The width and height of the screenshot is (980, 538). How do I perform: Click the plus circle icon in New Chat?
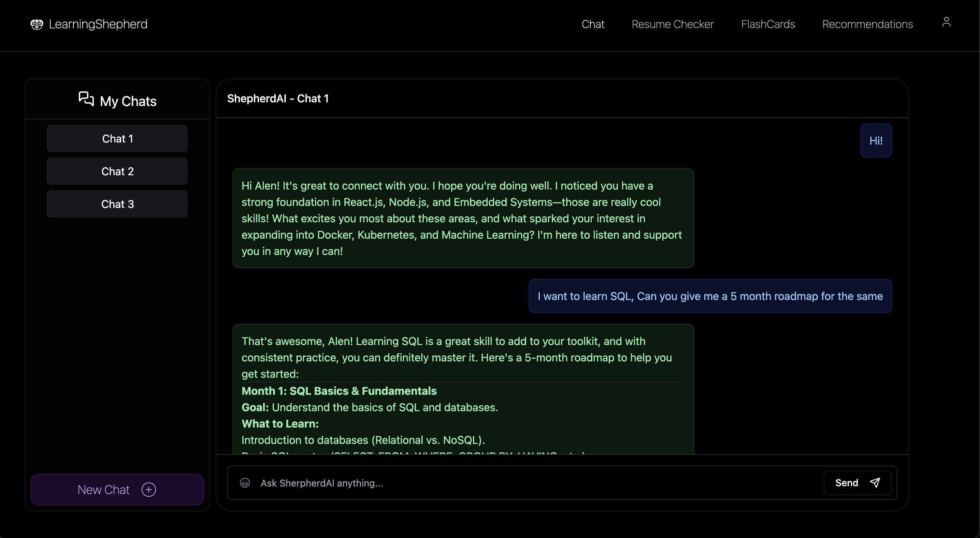149,489
